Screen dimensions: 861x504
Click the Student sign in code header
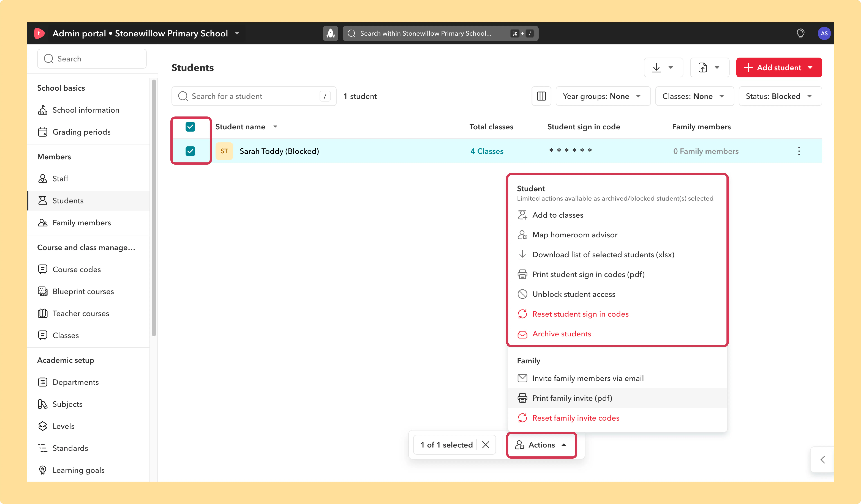tap(584, 127)
